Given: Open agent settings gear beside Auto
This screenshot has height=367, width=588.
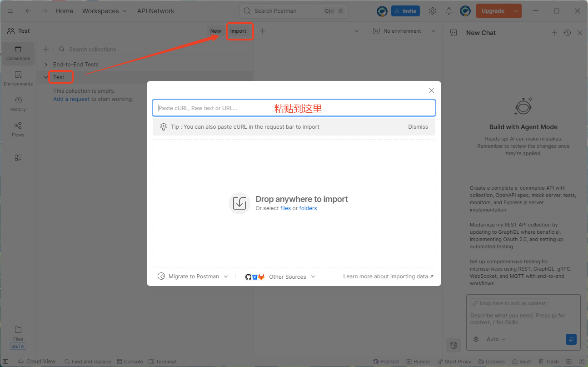Looking at the screenshot, I should (476, 339).
